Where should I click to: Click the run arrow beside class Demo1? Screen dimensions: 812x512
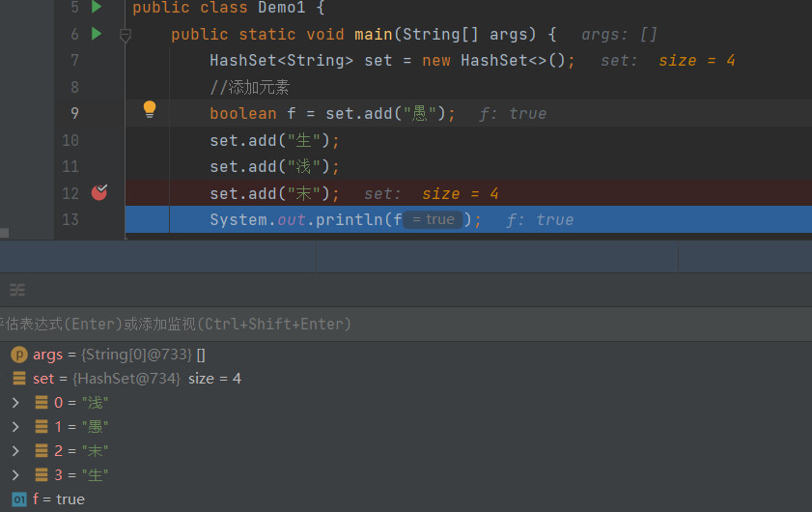[97, 8]
